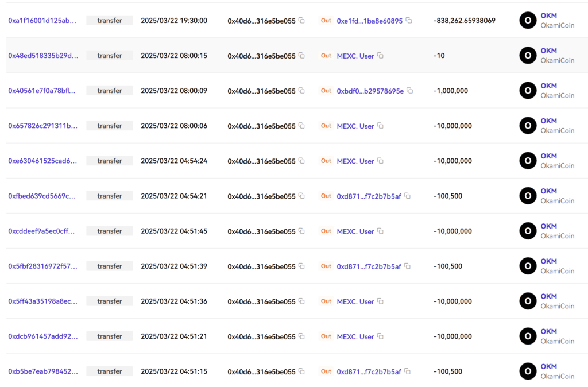Open the 0xd871...f7c2b7b5af link in the 04:54:21 row

tap(369, 196)
